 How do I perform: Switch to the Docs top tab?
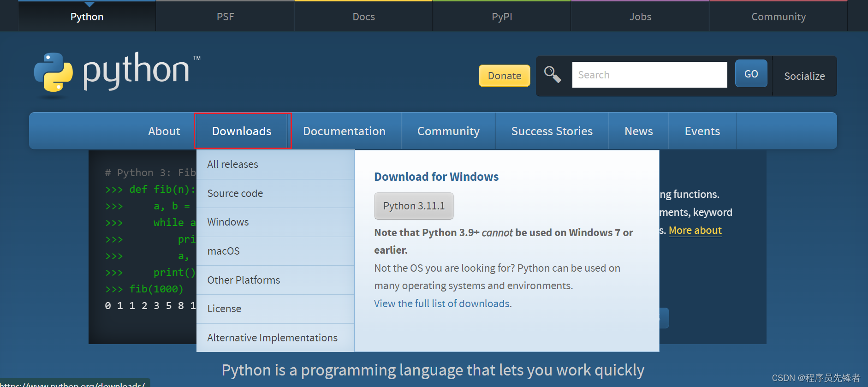pos(363,17)
